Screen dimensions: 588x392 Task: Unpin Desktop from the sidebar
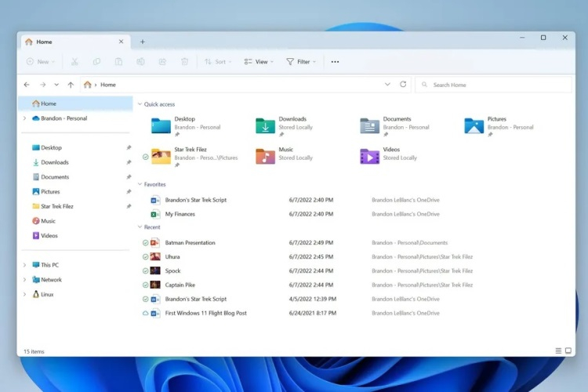pyautogui.click(x=129, y=147)
